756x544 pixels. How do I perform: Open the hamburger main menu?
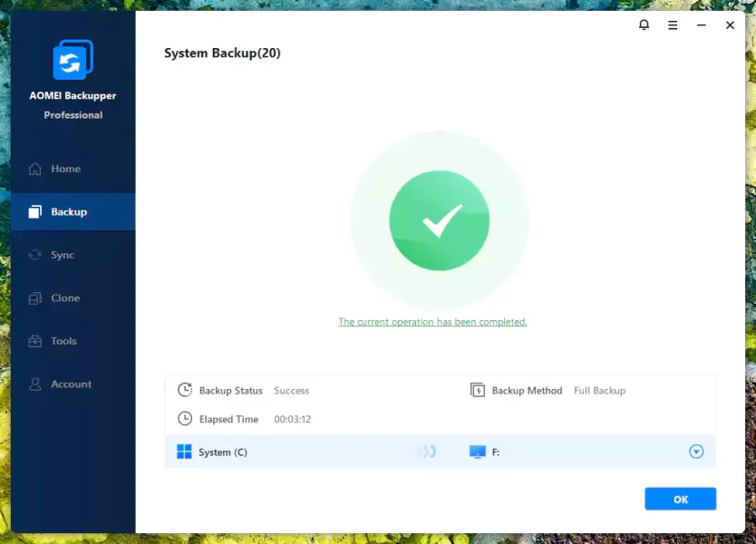coord(673,25)
